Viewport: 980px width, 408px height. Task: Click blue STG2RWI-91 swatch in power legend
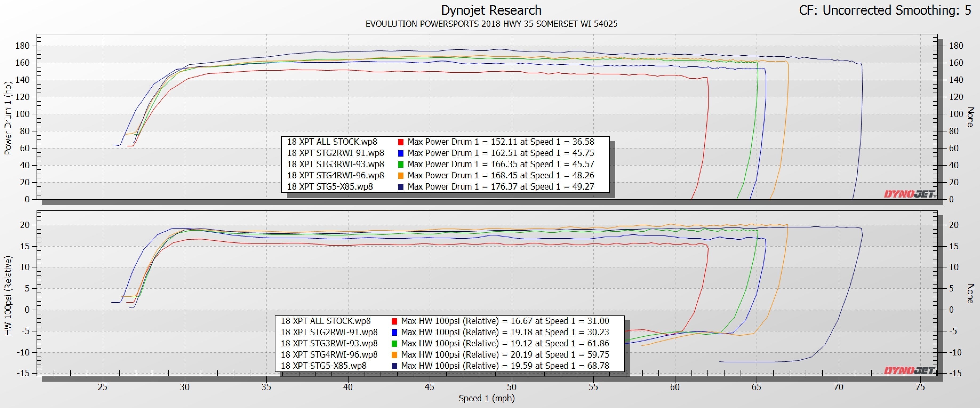[x=401, y=153]
